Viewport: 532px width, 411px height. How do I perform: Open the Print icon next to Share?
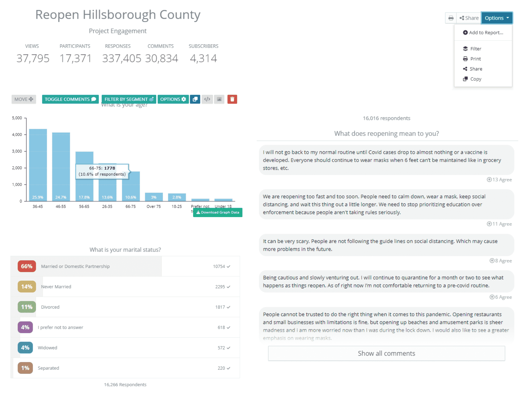(x=451, y=18)
